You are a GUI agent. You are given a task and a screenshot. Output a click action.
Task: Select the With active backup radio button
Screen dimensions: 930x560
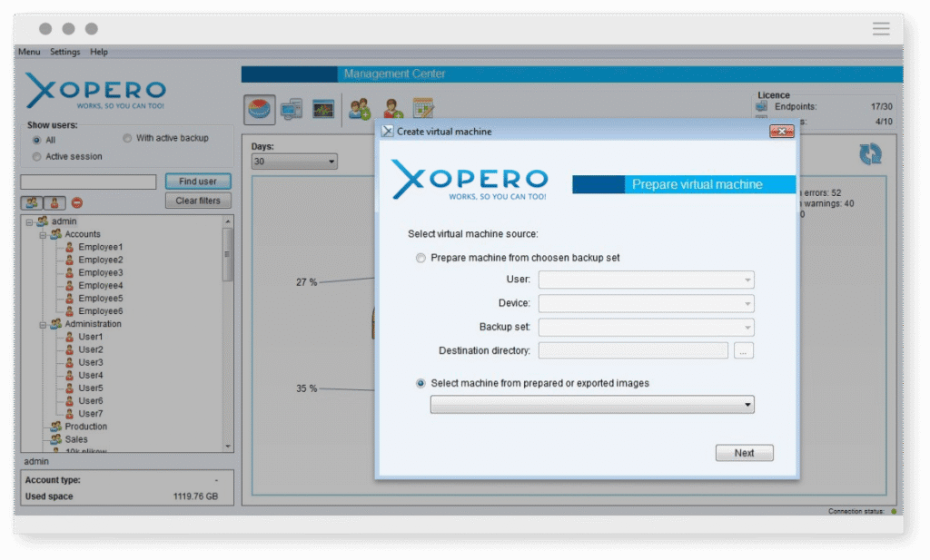[127, 138]
